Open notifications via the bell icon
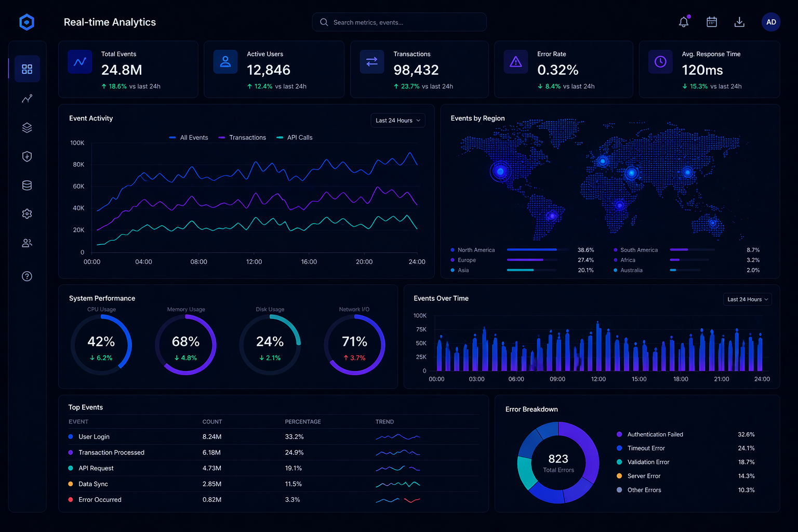Image resolution: width=798 pixels, height=532 pixels. (x=683, y=22)
